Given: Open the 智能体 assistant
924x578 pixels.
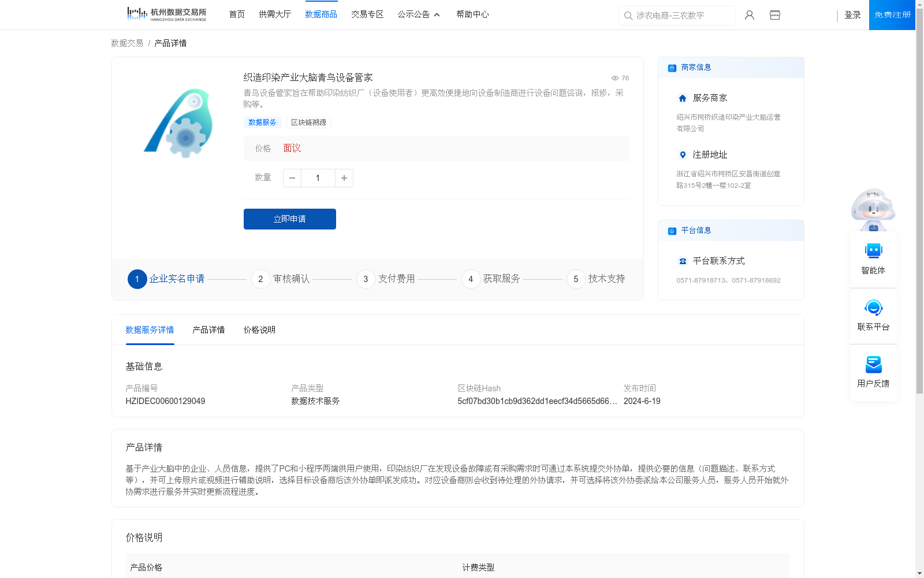Looking at the screenshot, I should click(873, 259).
